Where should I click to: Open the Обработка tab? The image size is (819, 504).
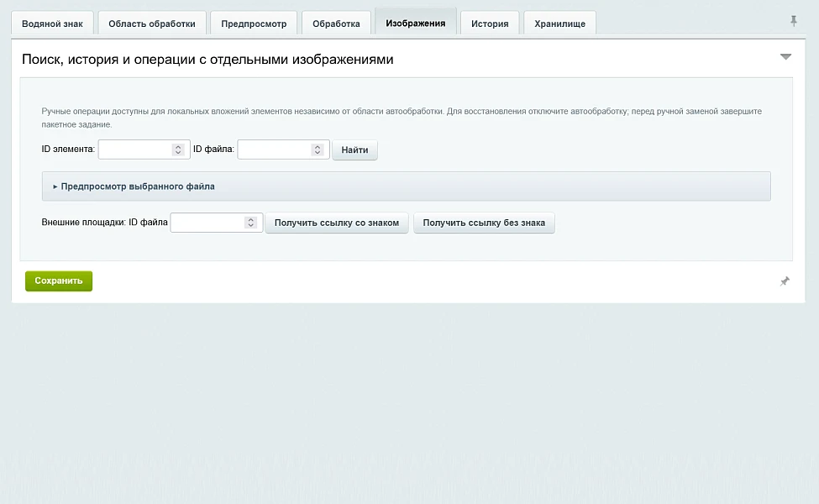336,24
